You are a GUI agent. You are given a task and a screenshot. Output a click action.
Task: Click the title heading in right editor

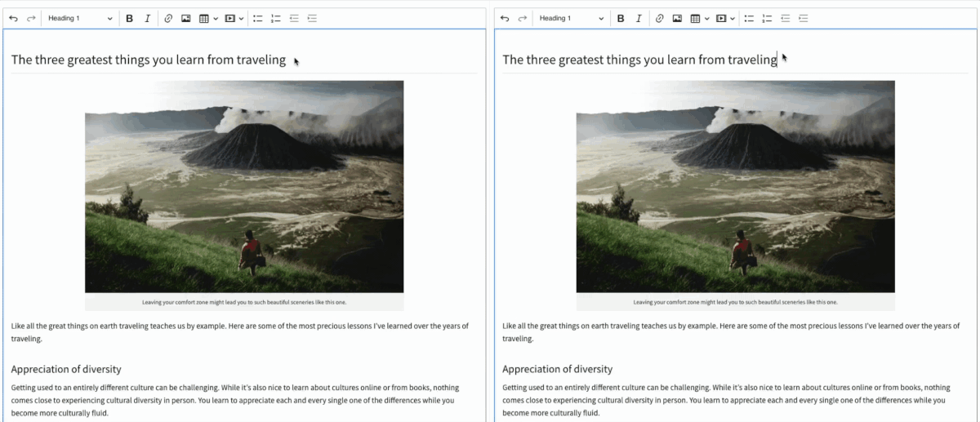[x=639, y=60]
